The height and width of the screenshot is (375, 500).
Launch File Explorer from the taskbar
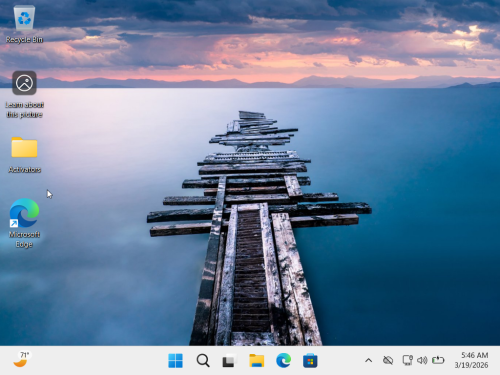point(257,360)
